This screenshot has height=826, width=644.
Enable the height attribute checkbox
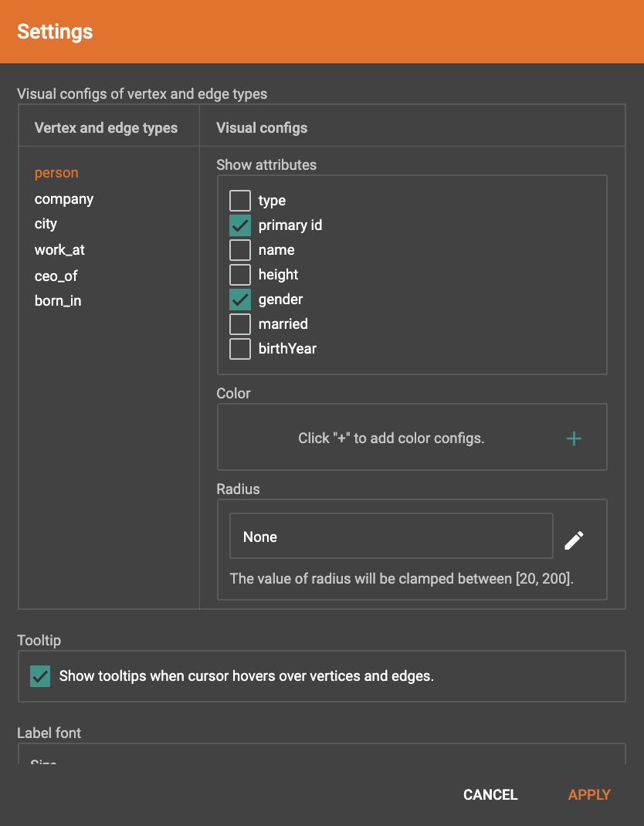coord(240,275)
